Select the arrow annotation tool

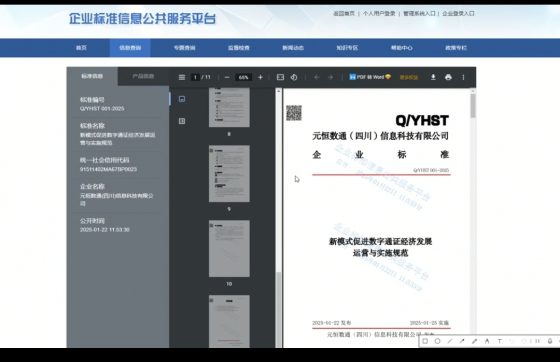pos(462,341)
